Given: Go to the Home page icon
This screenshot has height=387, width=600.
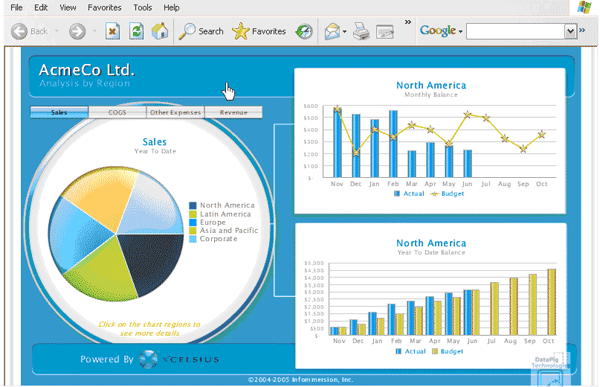Looking at the screenshot, I should [x=160, y=31].
